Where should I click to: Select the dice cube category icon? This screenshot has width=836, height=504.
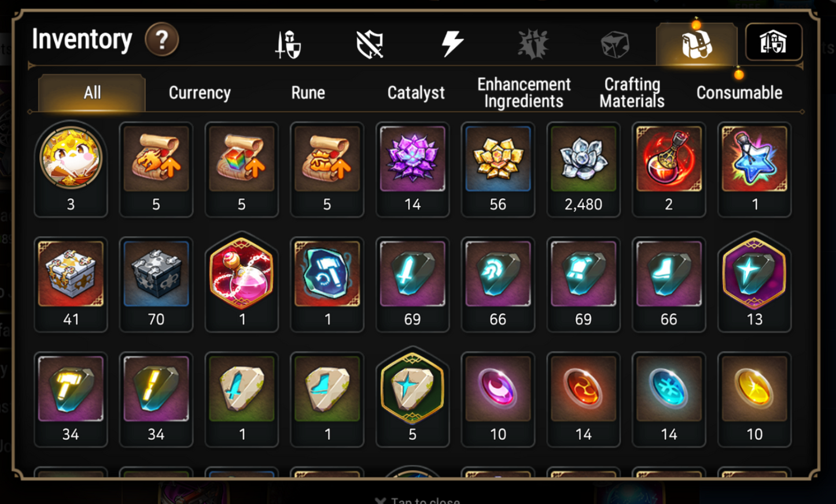click(614, 44)
